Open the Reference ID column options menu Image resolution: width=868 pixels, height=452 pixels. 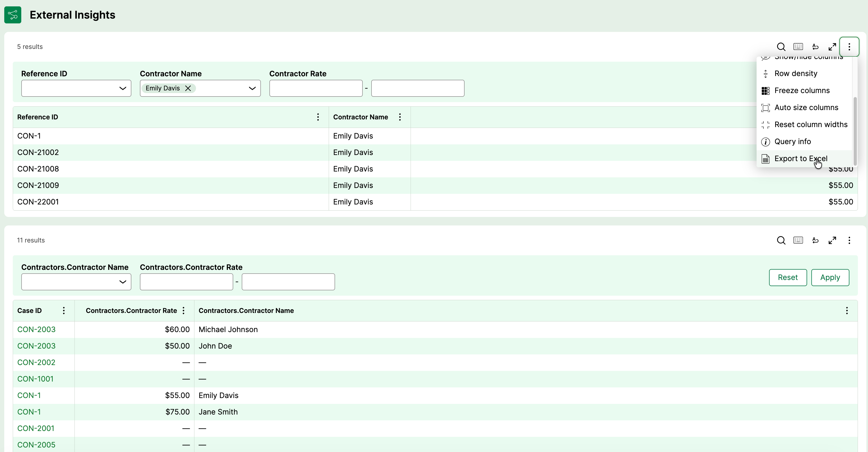pos(318,117)
